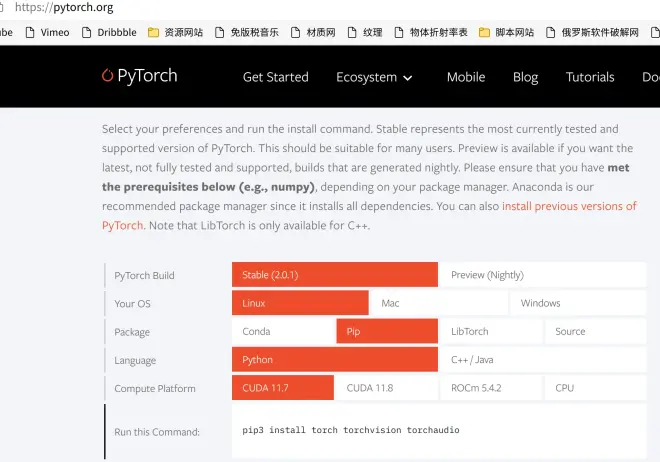
Task: Select Stable (2.0.1) build
Action: click(335, 275)
